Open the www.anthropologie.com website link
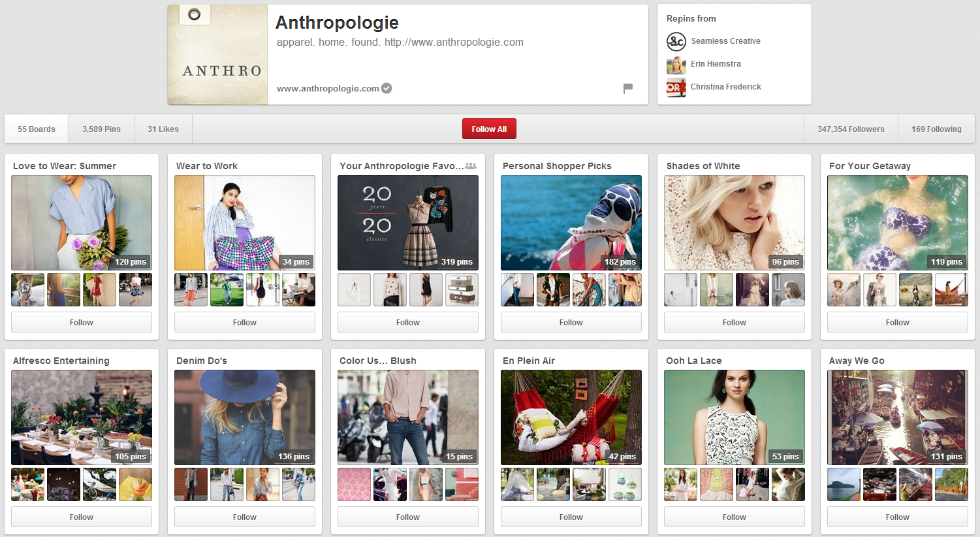 click(328, 88)
